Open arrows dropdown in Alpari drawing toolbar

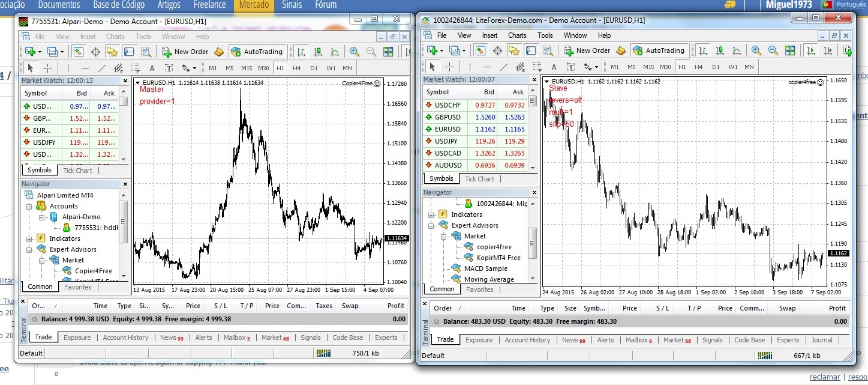coord(194,68)
